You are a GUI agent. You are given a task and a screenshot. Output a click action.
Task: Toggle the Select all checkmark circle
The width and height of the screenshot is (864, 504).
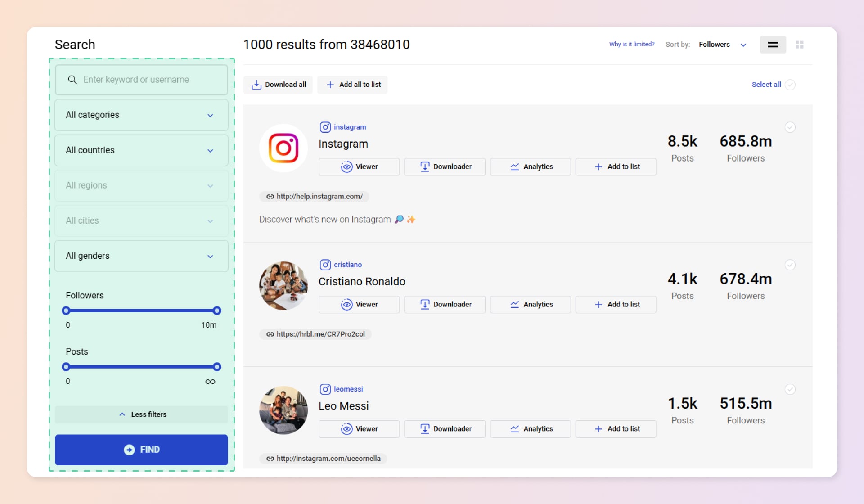[x=790, y=85]
